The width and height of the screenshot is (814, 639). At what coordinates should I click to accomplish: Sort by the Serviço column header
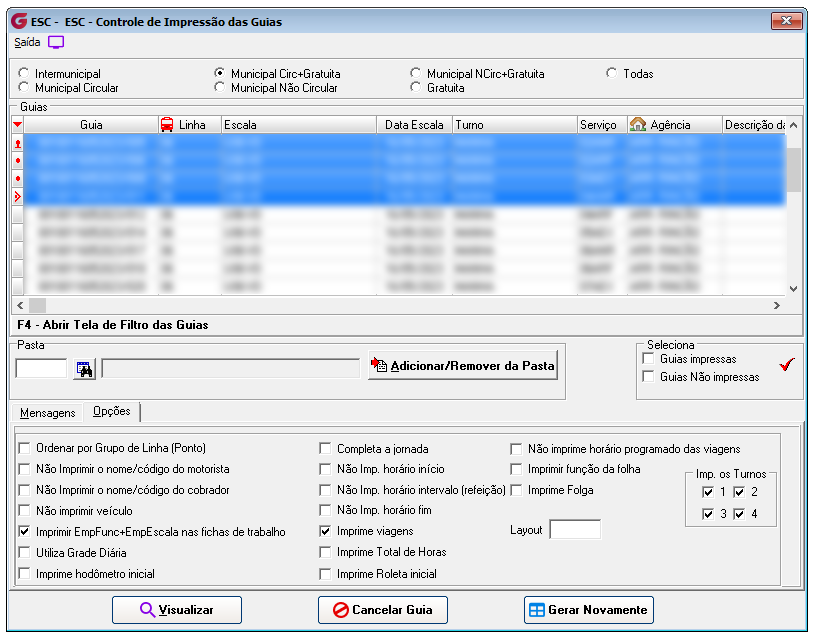[x=602, y=125]
